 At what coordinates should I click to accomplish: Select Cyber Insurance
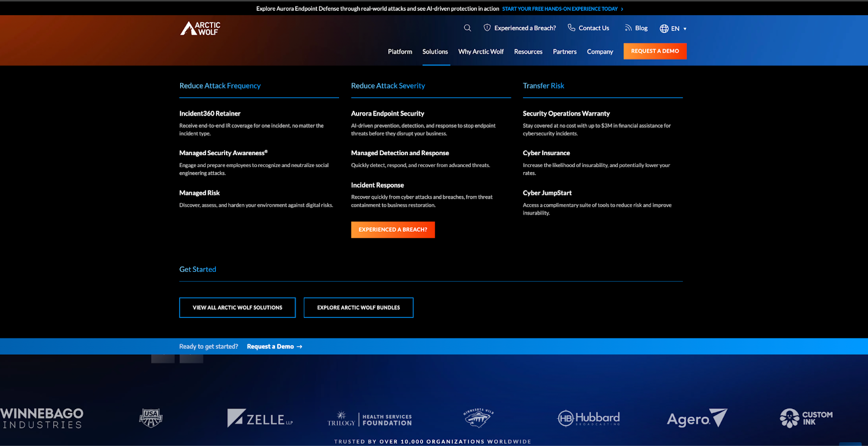point(546,153)
